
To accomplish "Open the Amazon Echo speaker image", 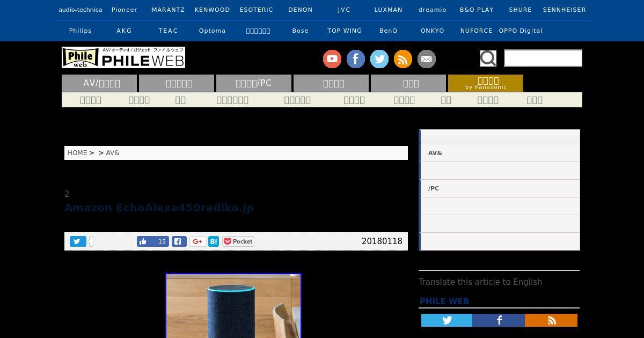I will (233, 306).
